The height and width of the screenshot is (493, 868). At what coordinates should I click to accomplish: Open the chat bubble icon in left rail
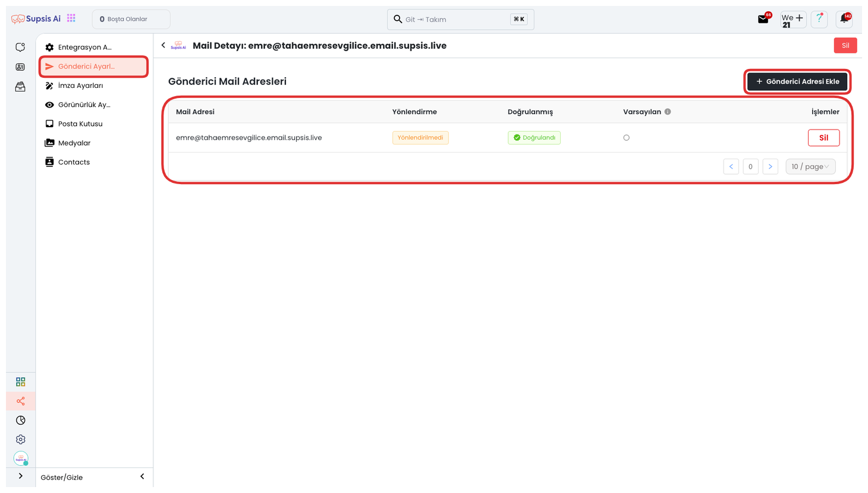pyautogui.click(x=20, y=48)
